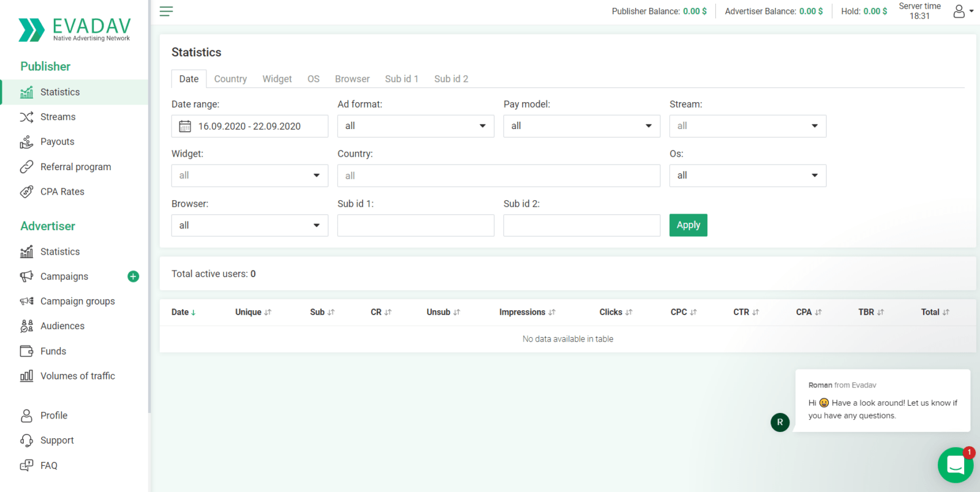The image size is (980, 492).
Task: Switch to the Sub id 1 tab
Action: point(401,79)
